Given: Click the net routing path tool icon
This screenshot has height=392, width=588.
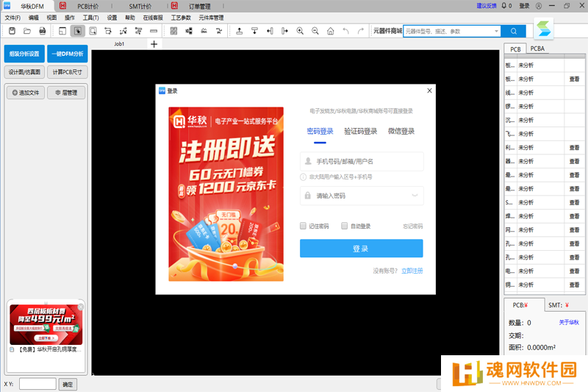Looking at the screenshot, I should 123,31.
